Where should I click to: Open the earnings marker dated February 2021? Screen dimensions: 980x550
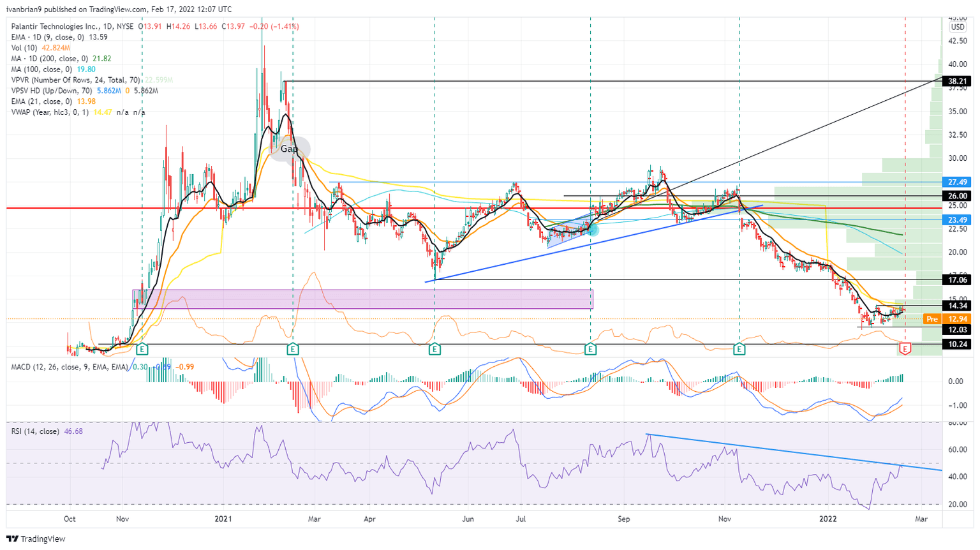click(293, 349)
